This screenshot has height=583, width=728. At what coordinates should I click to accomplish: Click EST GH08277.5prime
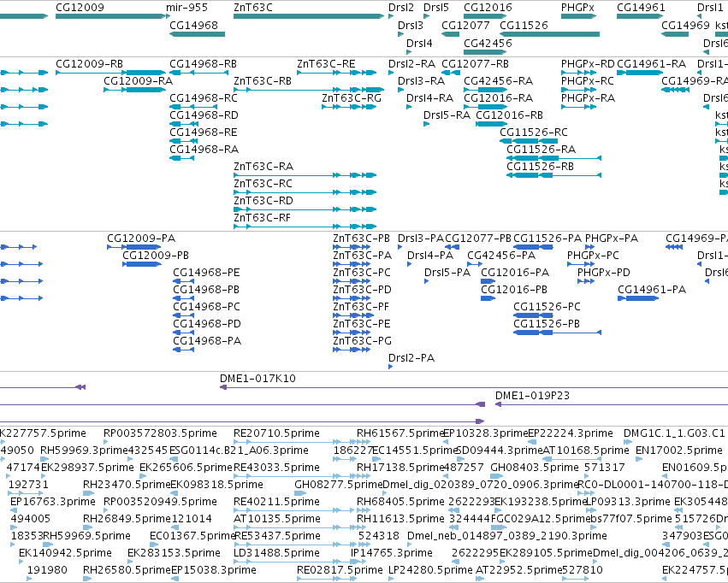click(339, 485)
